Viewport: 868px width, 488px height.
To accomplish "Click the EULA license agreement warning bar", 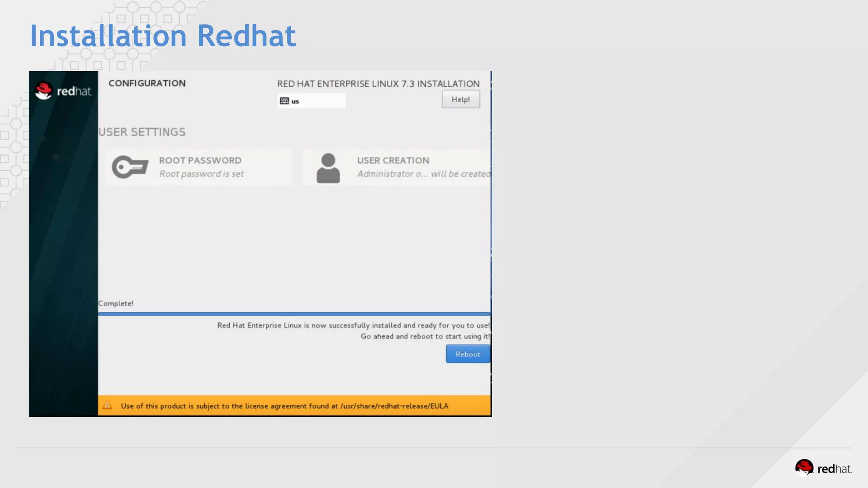I will (294, 405).
